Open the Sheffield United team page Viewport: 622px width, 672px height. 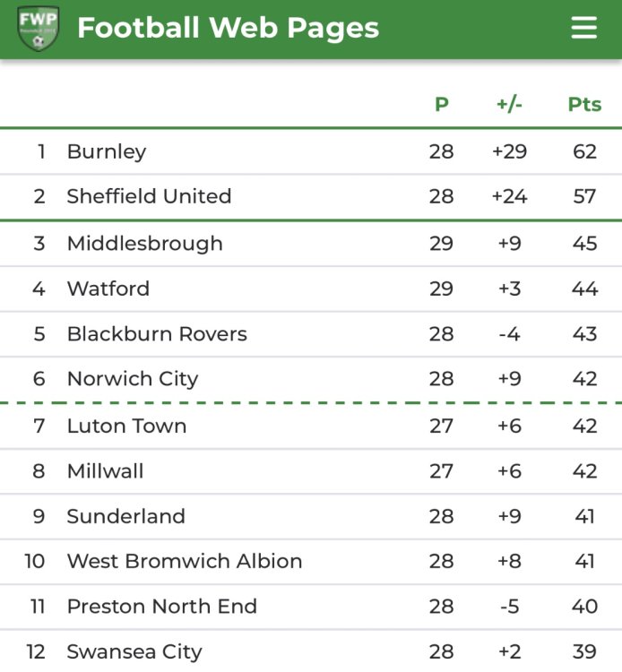click(149, 196)
